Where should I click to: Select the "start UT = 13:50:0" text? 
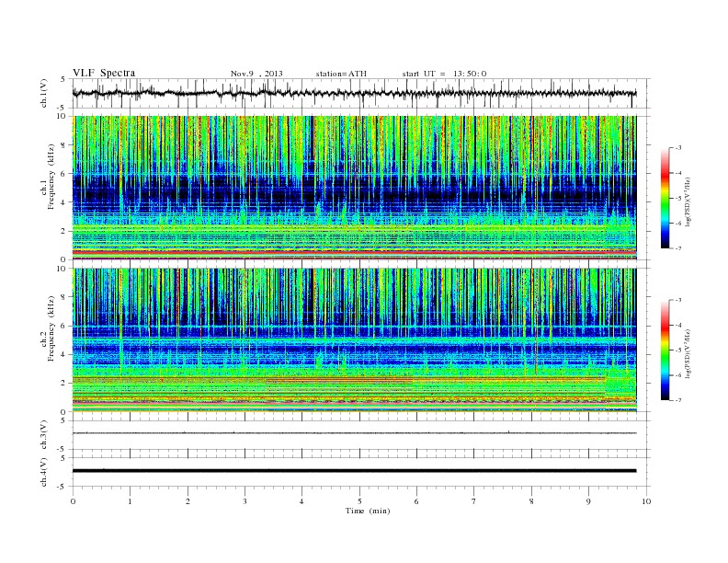tap(444, 74)
